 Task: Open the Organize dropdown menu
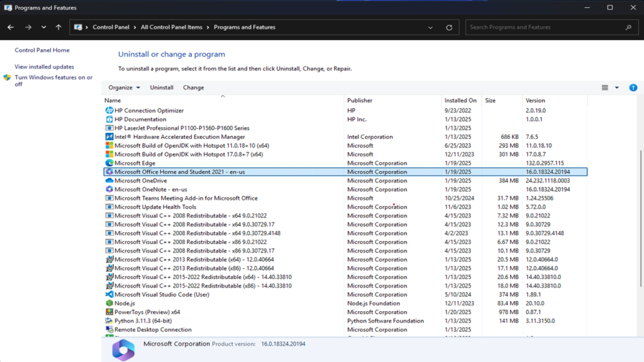(124, 87)
